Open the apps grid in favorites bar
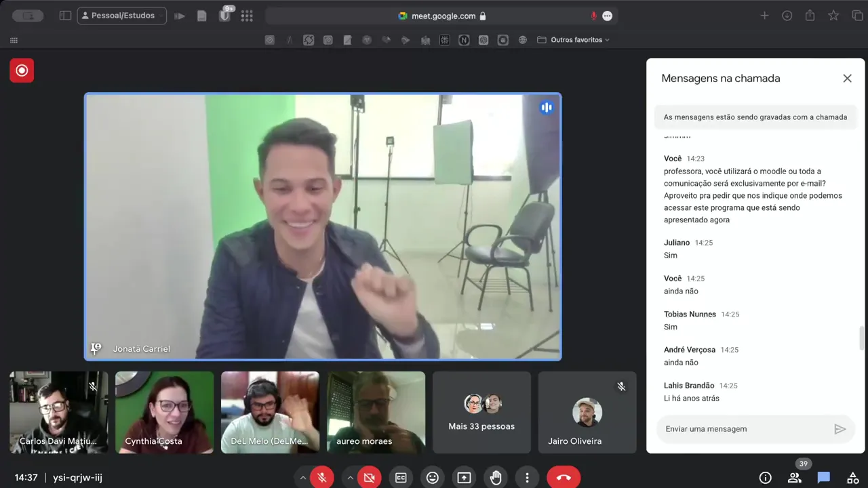Screen dimensions: 868x488 [x=14, y=40]
